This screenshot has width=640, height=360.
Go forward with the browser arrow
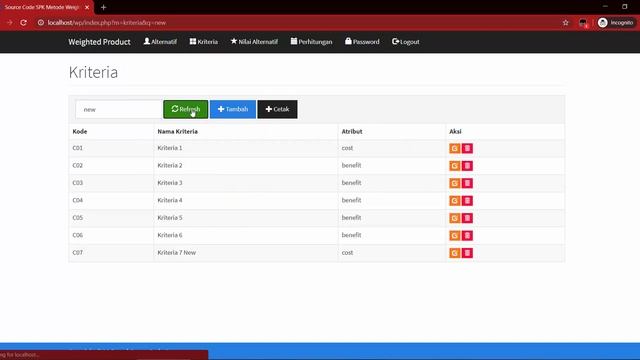point(9,23)
